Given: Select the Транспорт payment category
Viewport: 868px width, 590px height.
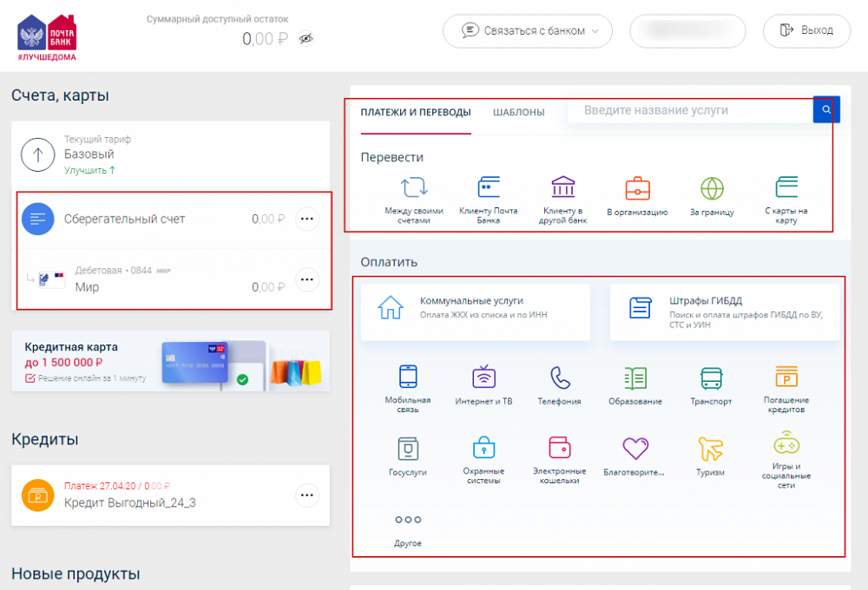Looking at the screenshot, I should 711,378.
